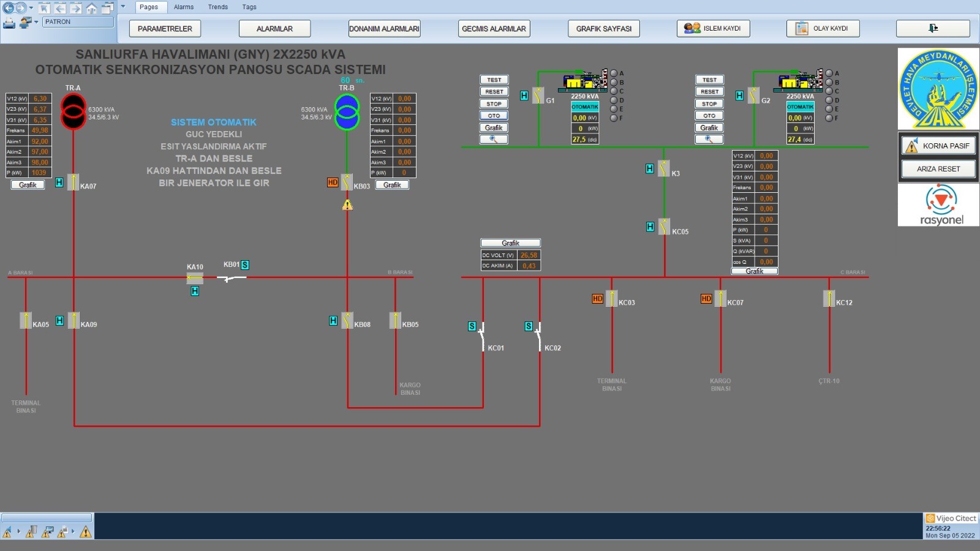Click the warning triangle below KB03
Viewport: 980px width, 551px height.
tap(347, 205)
